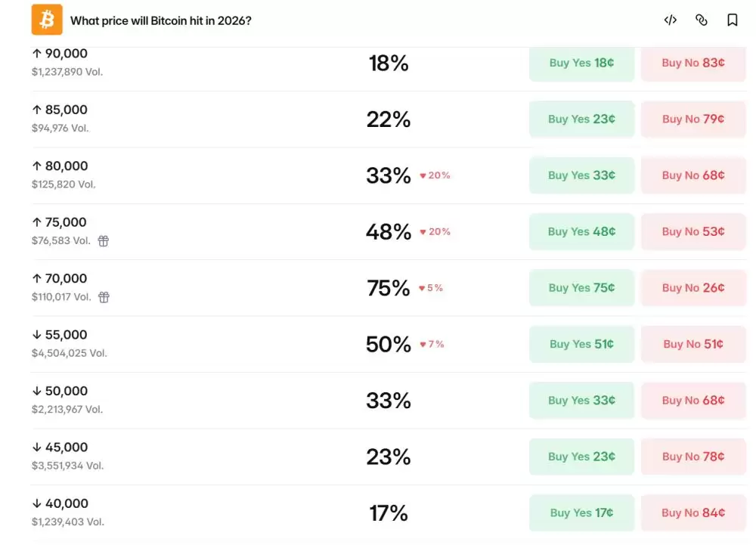Screen dimensions: 756x545
Task: Buy No at 79¢ for 85,000
Action: 693,119
